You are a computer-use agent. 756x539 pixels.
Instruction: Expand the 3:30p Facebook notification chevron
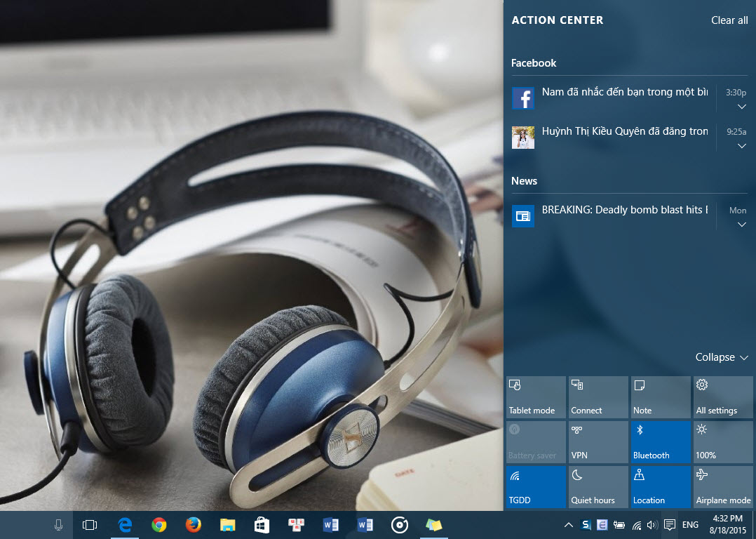pyautogui.click(x=741, y=107)
